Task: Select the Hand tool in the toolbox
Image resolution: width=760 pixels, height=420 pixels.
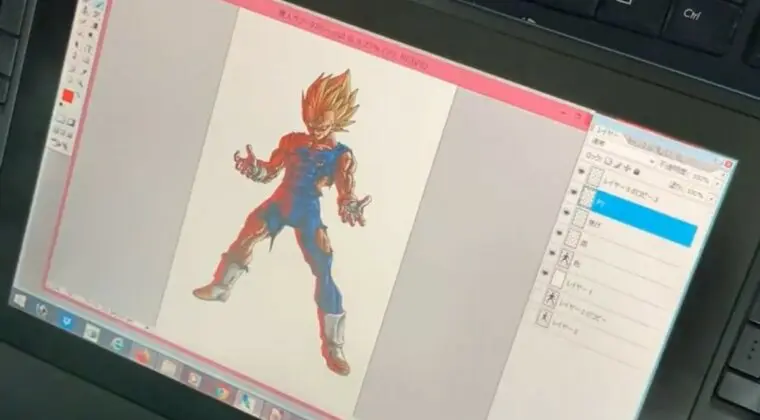Action: [x=70, y=81]
